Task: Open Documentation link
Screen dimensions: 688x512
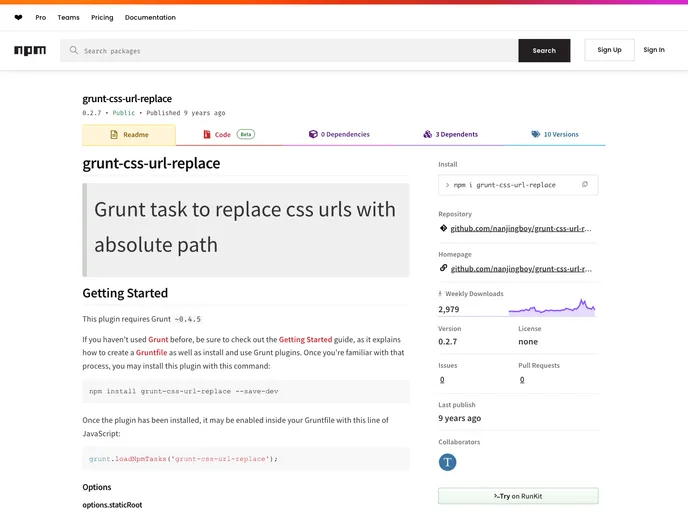Action: 150,18
